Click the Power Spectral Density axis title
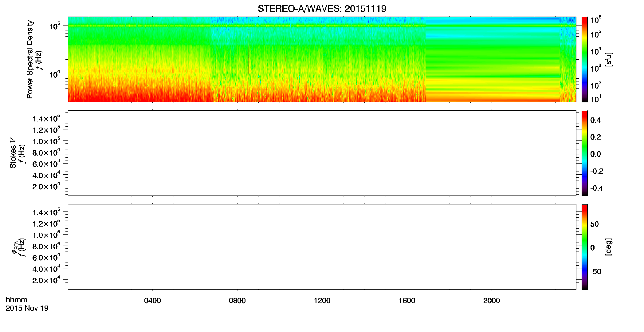This screenshot has height=332, width=644. [x=30, y=59]
